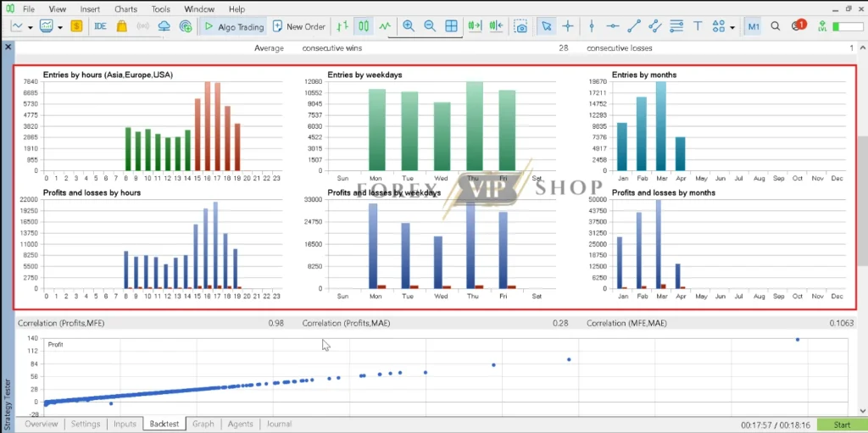Open the Charts menu

click(x=126, y=8)
